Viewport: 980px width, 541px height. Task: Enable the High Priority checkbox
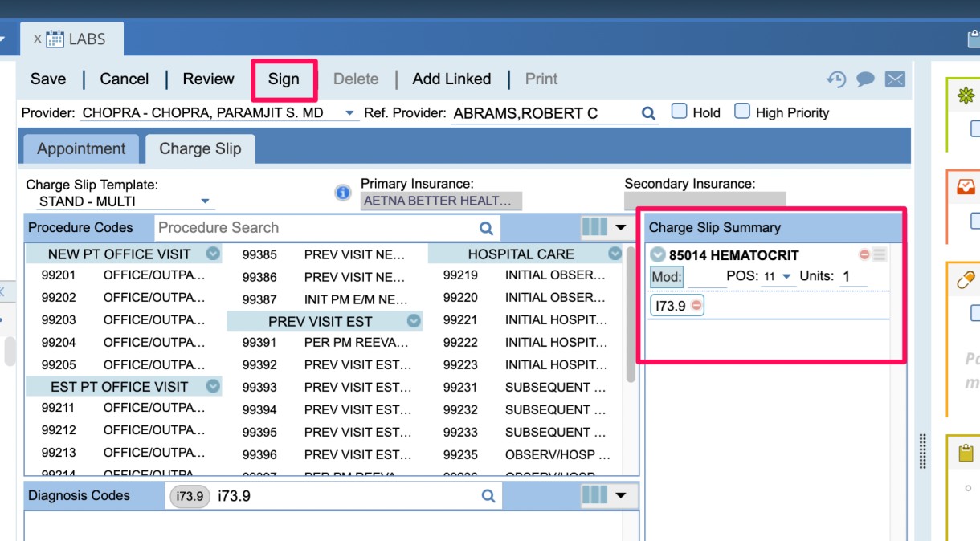[x=741, y=112]
